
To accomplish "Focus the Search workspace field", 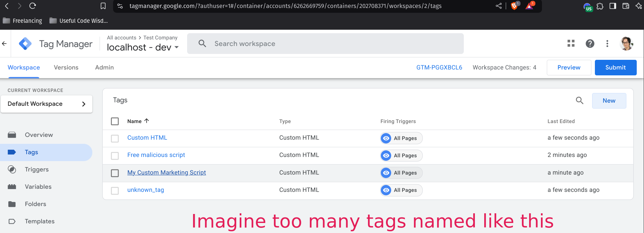I will click(325, 44).
